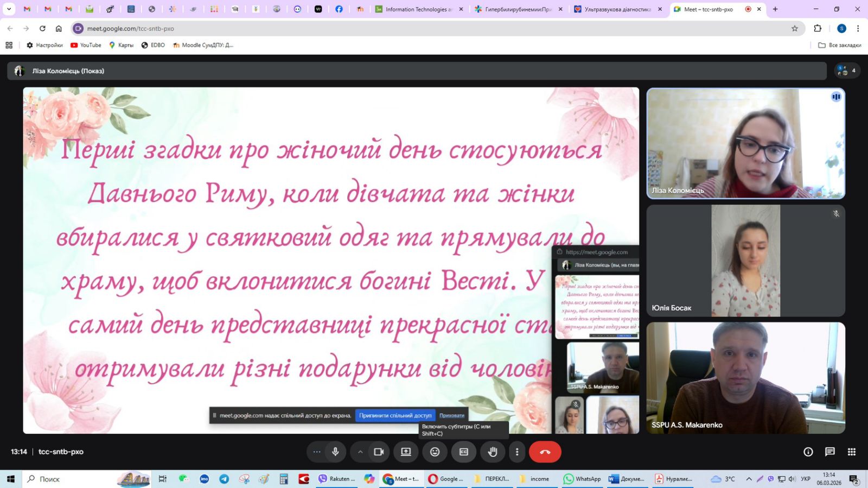The image size is (868, 488).
Task: Open the chat with everyone icon
Action: coord(830,452)
